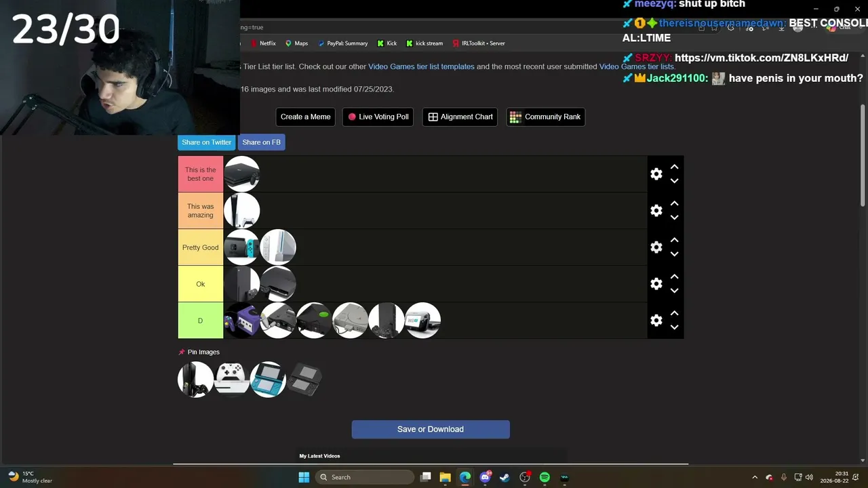The height and width of the screenshot is (488, 868).
Task: Switch to Microsoft Edge in taskbar
Action: 465,477
